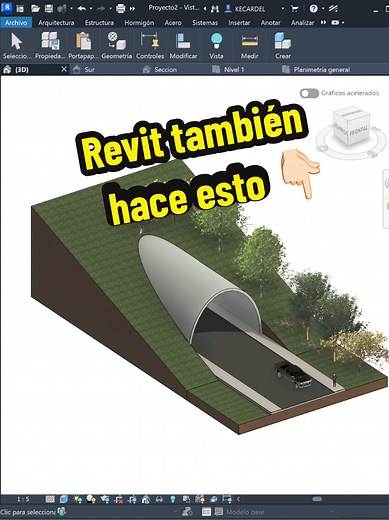This screenshot has height=520, width=389.
Task: Close the (3D) view tab
Action: point(64,69)
